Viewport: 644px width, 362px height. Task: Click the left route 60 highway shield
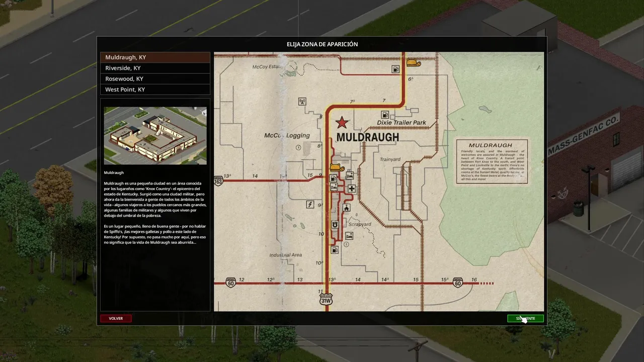(x=230, y=283)
